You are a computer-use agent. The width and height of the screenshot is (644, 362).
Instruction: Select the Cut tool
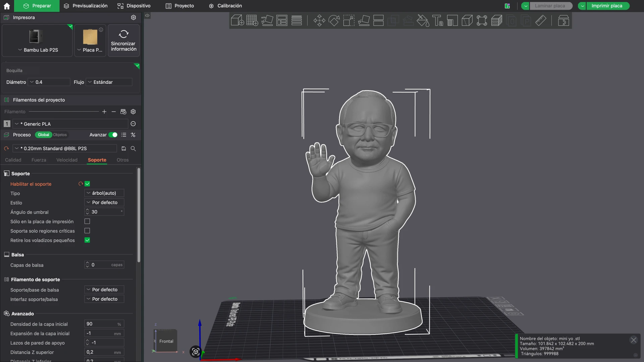coord(378,20)
